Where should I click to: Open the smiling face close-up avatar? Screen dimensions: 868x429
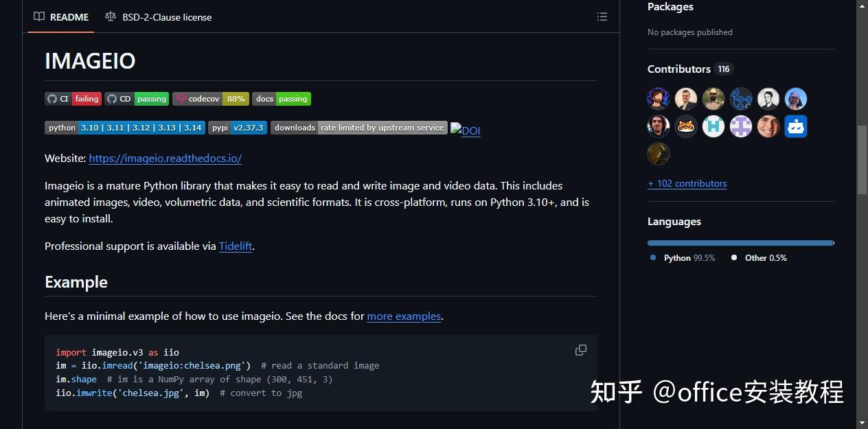[768, 126]
